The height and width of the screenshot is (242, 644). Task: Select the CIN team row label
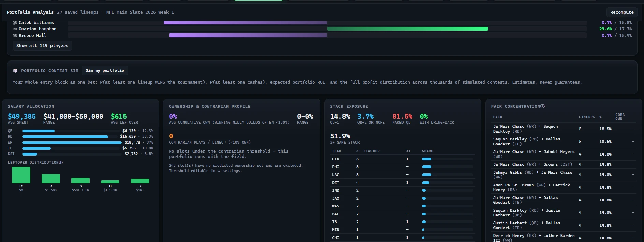tap(336, 159)
